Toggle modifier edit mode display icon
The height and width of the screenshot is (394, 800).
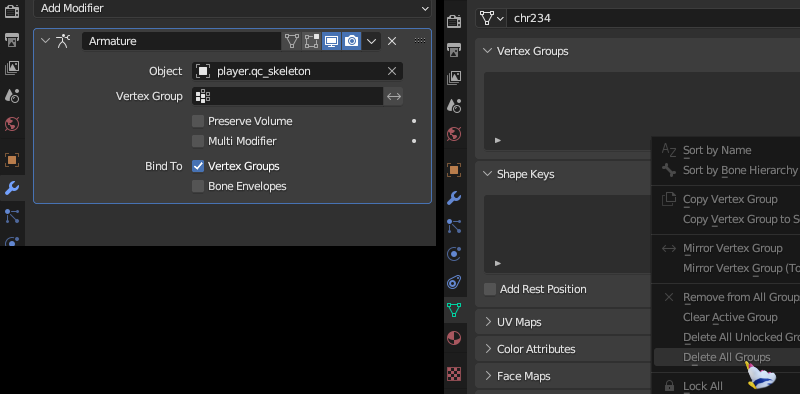(x=311, y=41)
